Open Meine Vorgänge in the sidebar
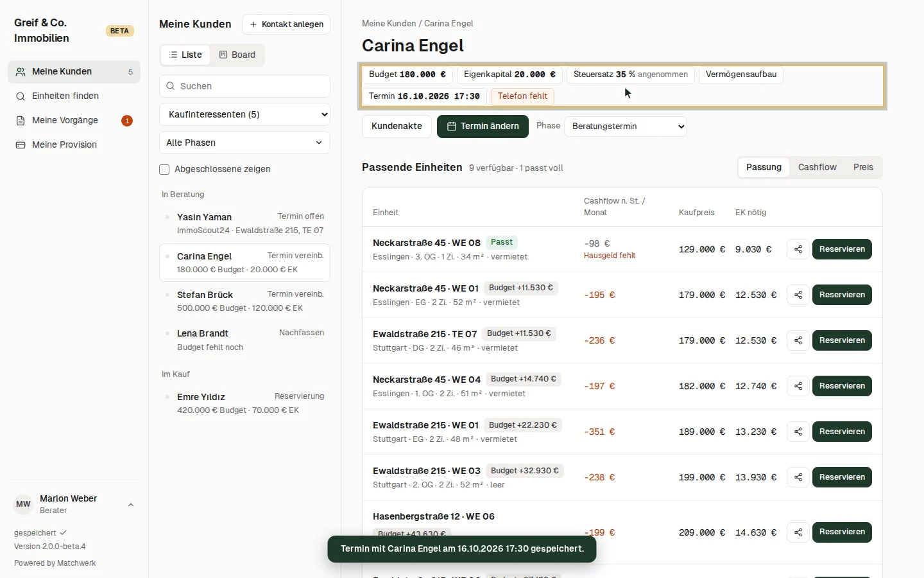The width and height of the screenshot is (924, 578). (74, 121)
